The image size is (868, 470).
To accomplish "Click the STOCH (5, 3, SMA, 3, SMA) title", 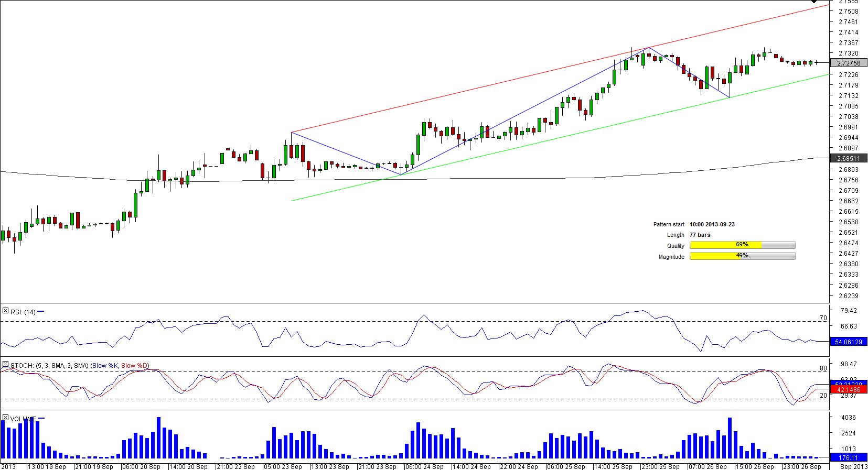I will point(49,365).
